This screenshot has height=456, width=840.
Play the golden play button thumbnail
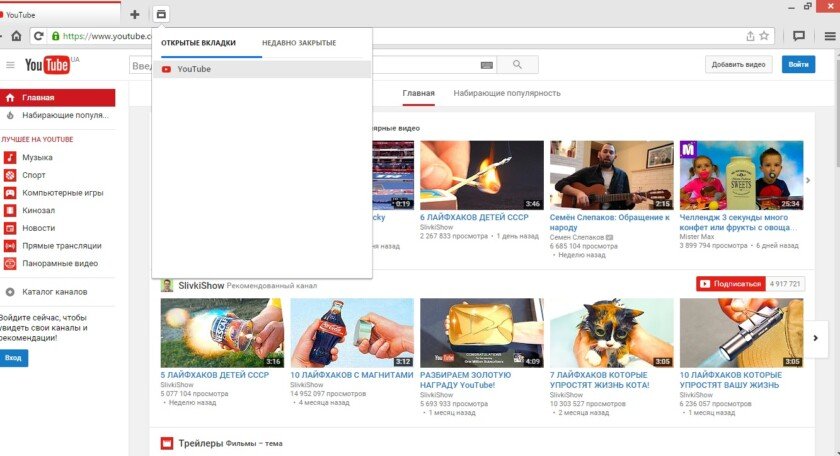click(x=482, y=333)
